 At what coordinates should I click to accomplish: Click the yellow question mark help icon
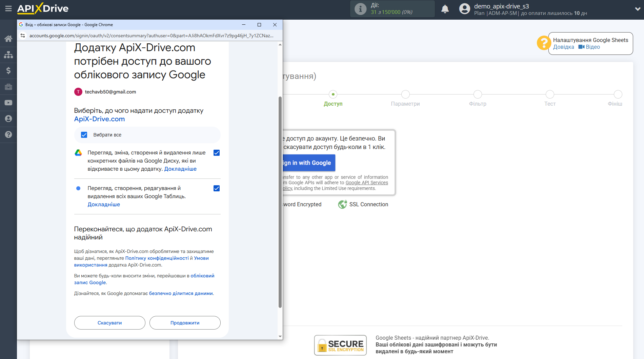pyautogui.click(x=544, y=43)
